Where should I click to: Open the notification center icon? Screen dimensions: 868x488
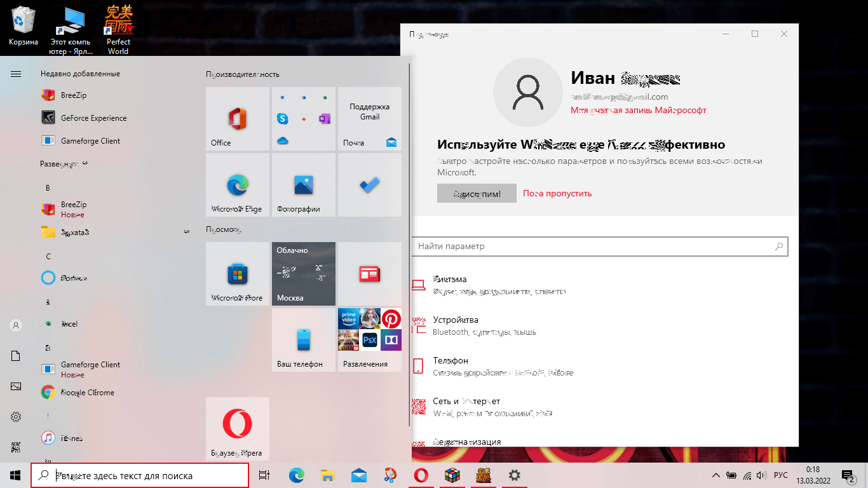848,475
